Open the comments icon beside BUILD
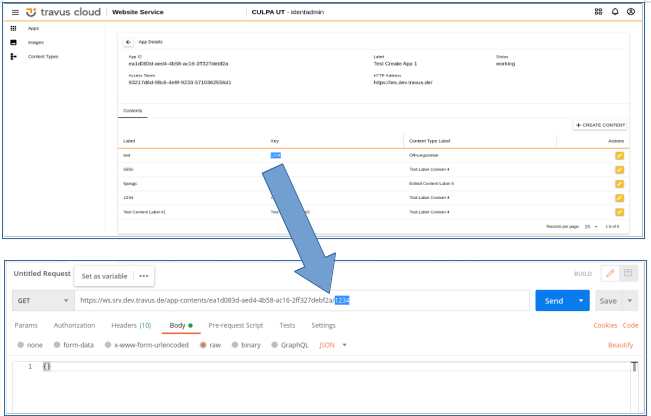 [x=628, y=273]
